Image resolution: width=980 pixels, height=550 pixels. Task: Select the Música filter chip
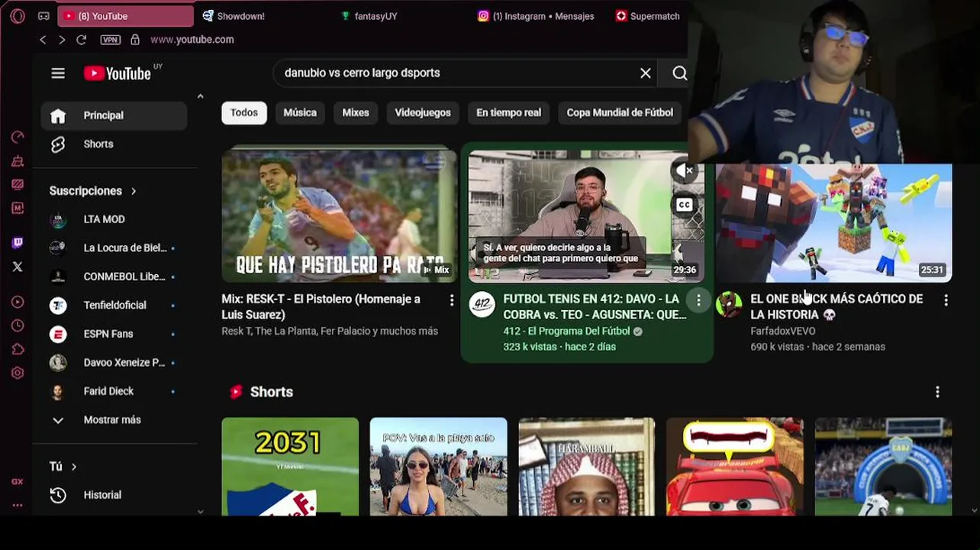tap(300, 113)
